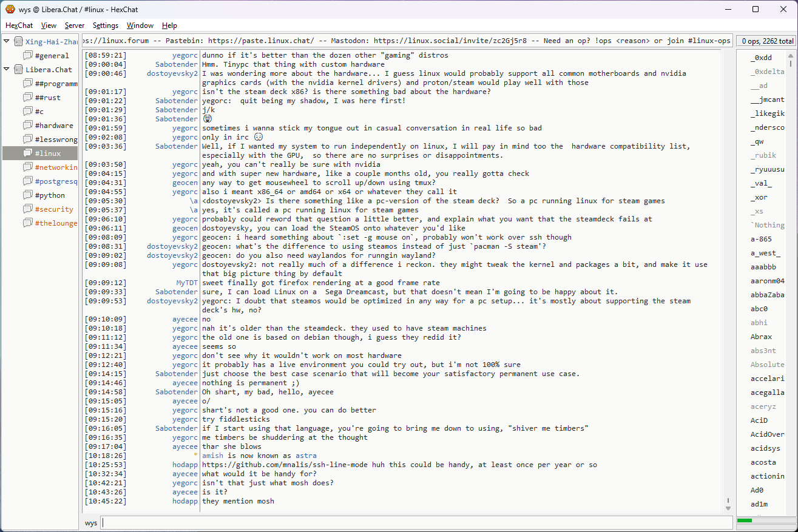Screen dimensions: 798x532
Task: Click the channel icon beside #hardware
Action: point(28,126)
